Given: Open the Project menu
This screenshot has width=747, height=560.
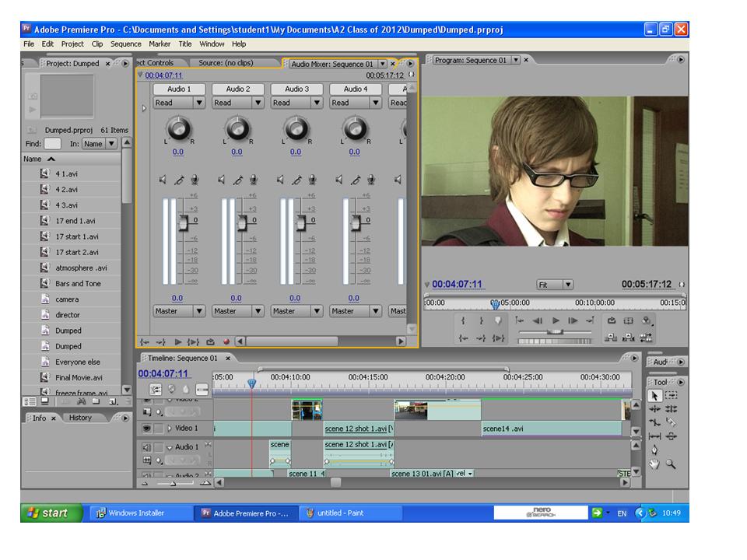Looking at the screenshot, I should tap(72, 44).
